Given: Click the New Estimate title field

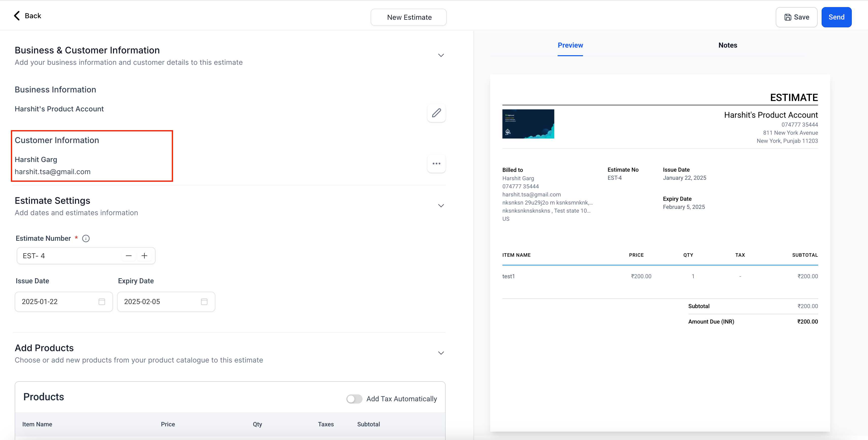Looking at the screenshot, I should [409, 17].
